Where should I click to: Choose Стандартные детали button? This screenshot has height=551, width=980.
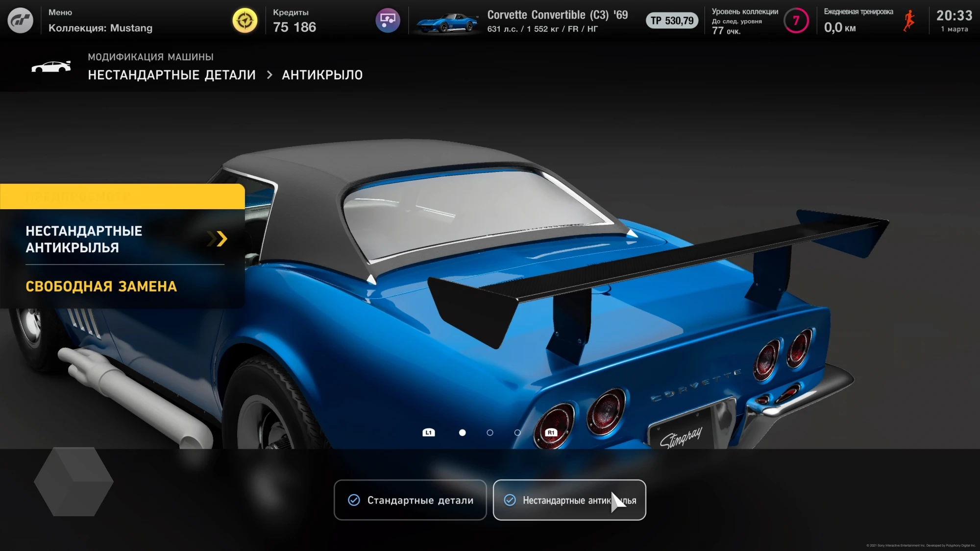(x=410, y=500)
